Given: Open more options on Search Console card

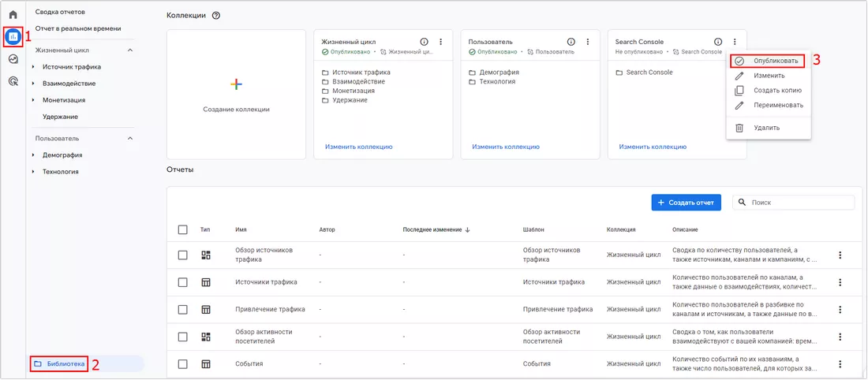Looking at the screenshot, I should (734, 42).
